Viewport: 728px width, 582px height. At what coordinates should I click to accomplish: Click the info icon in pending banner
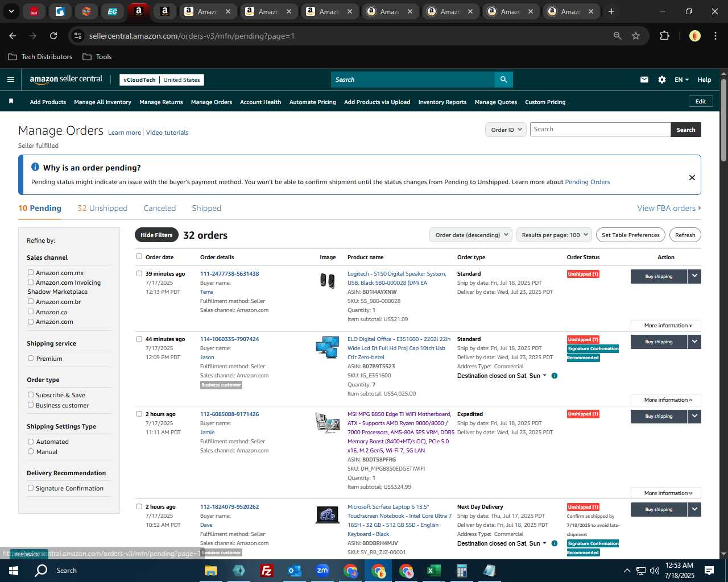(35, 167)
